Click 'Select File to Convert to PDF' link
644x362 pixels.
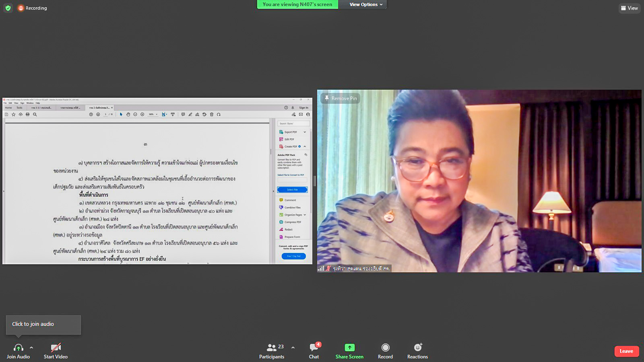(x=291, y=175)
